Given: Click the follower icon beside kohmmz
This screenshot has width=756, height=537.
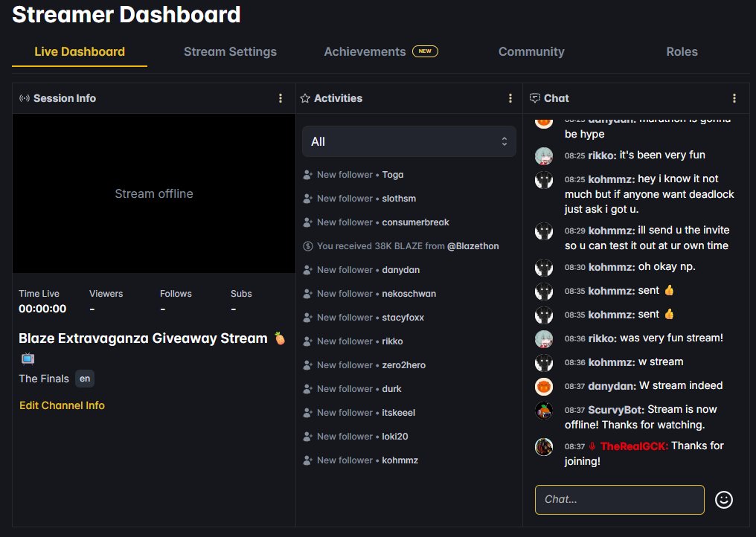Looking at the screenshot, I should (x=307, y=460).
